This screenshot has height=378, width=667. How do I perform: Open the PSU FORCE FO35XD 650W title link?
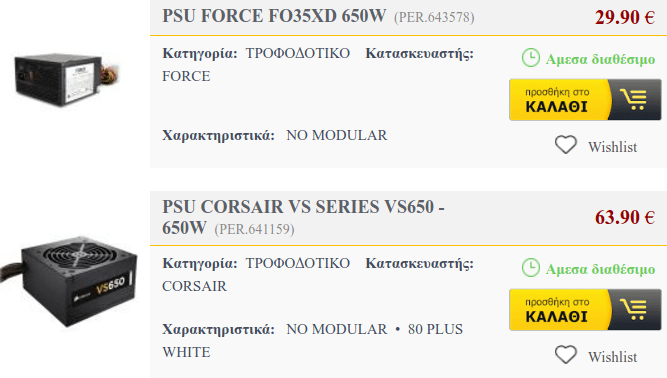274,16
